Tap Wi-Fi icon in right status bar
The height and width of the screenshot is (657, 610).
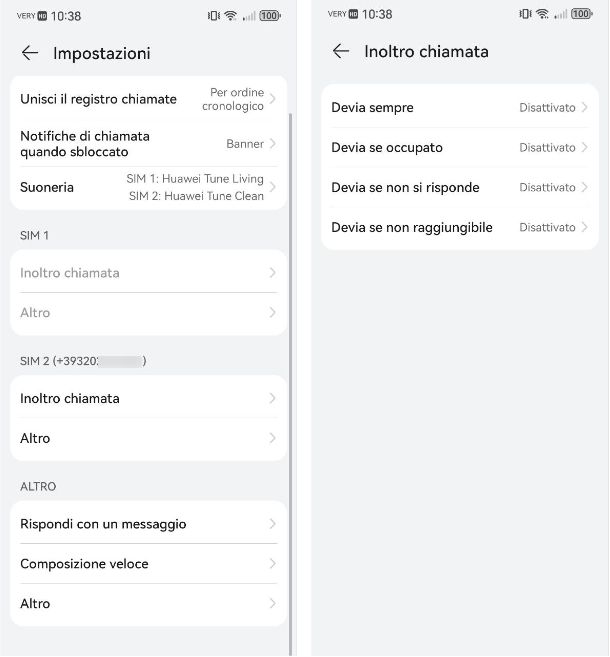(542, 15)
